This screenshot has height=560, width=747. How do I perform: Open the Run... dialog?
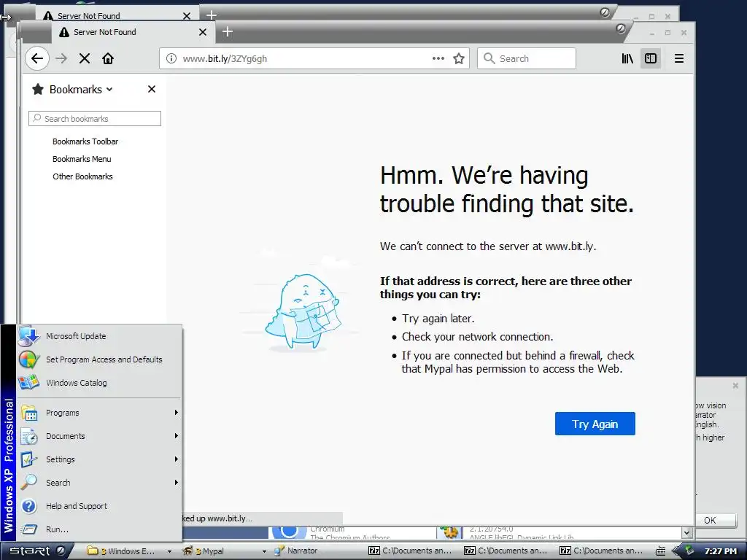coord(99,529)
